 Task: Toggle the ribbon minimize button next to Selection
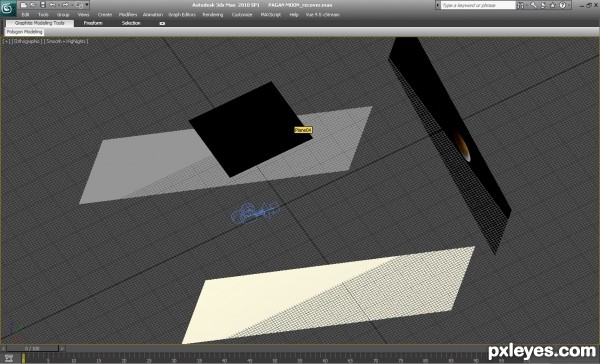pos(162,23)
